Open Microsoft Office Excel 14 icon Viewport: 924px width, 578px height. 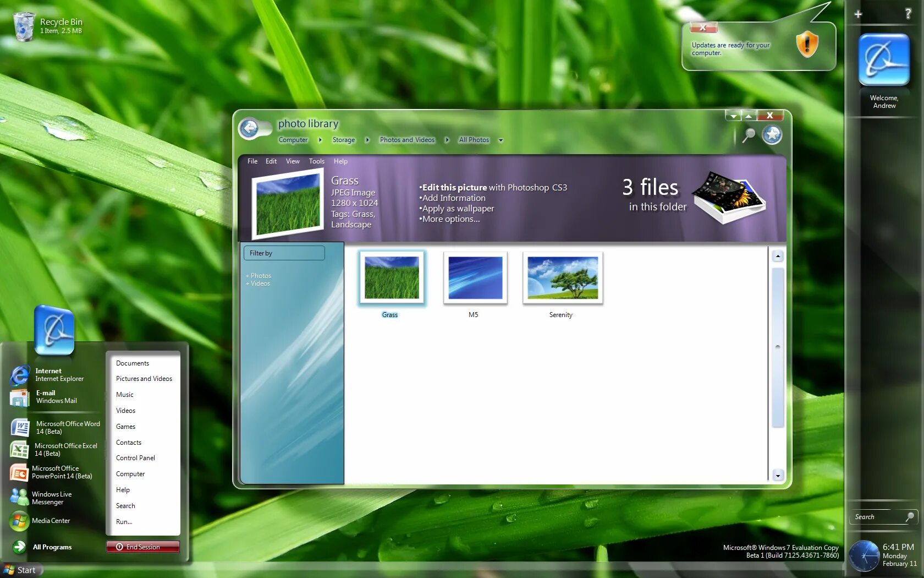pos(19,450)
